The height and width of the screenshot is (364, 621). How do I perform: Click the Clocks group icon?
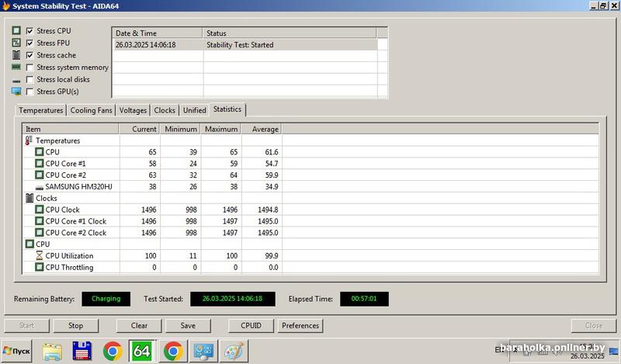click(x=29, y=198)
